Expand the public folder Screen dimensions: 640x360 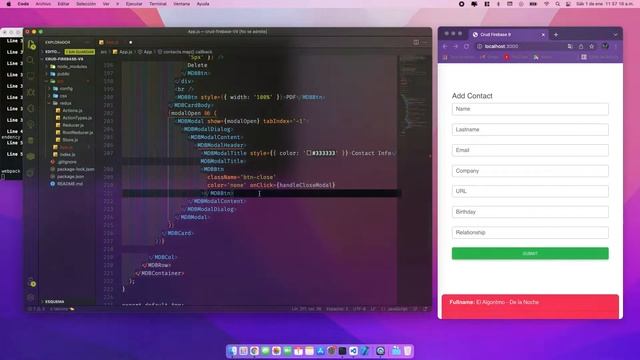pos(60,74)
